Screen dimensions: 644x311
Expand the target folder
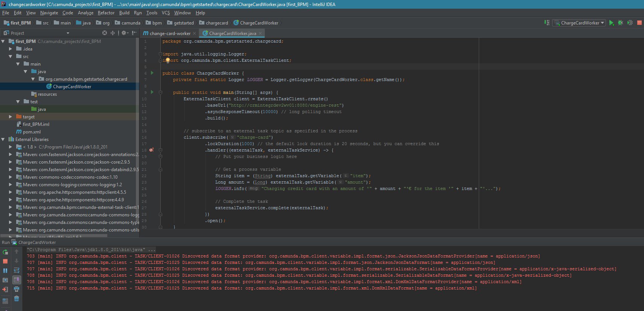coord(11,117)
